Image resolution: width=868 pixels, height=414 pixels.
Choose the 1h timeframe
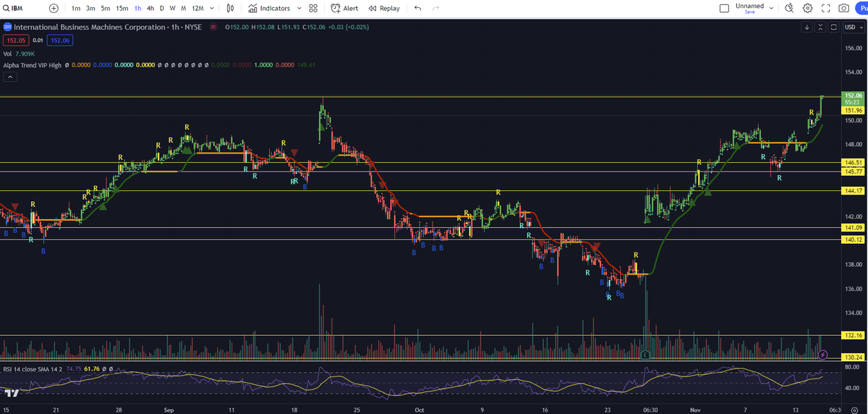(x=137, y=9)
